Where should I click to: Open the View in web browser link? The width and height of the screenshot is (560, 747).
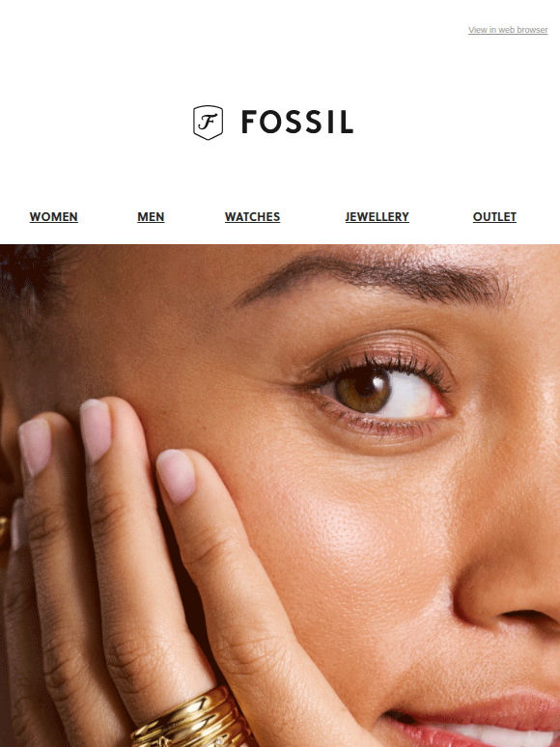point(508,30)
